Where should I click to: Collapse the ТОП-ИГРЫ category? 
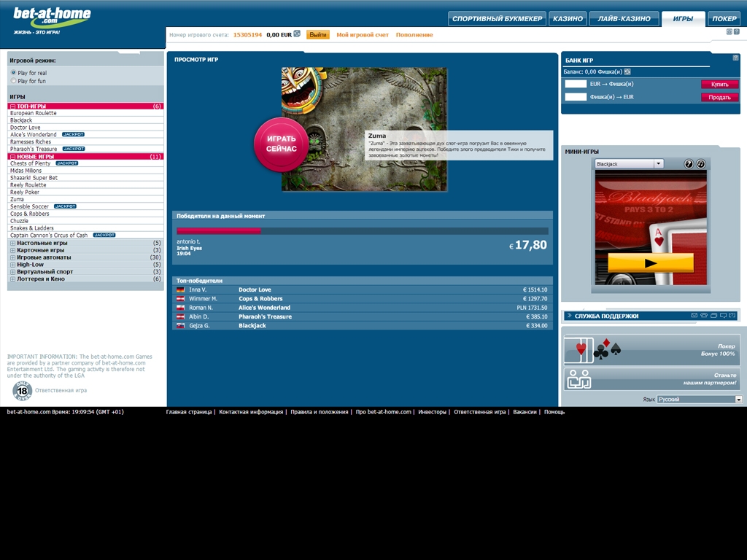(x=12, y=106)
